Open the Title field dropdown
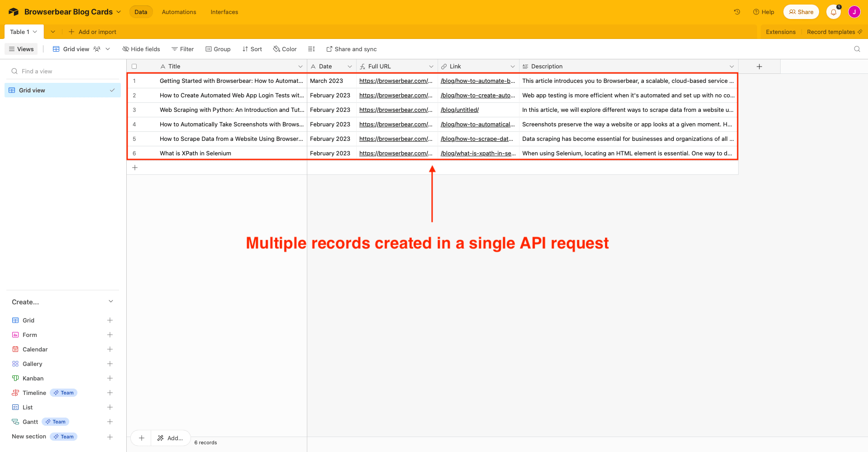The image size is (868, 452). pos(300,67)
